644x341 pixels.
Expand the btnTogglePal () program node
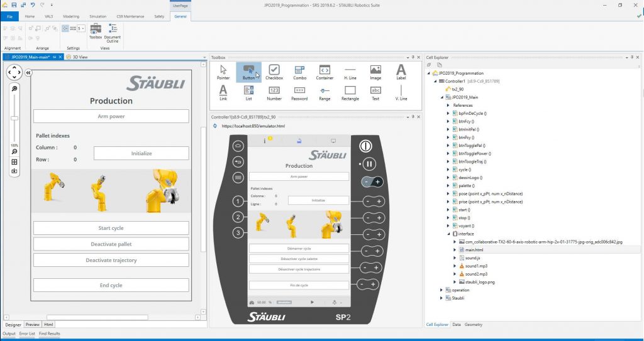coord(448,145)
